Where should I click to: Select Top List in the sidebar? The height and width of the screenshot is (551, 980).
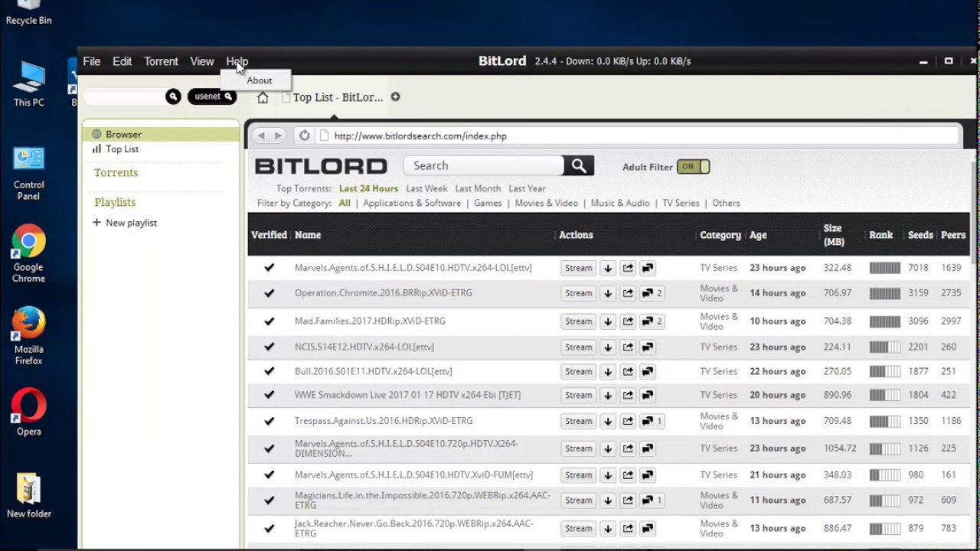[122, 149]
